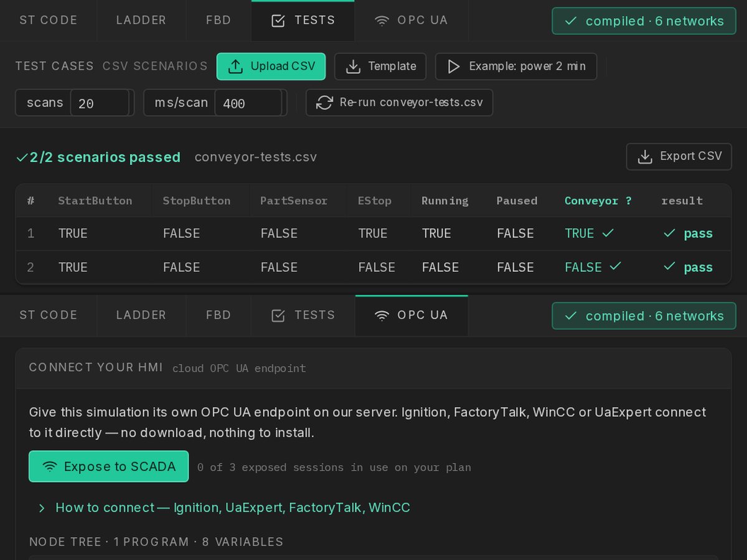The image size is (747, 560).
Task: Click the scans input field showing 20
Action: tap(100, 103)
